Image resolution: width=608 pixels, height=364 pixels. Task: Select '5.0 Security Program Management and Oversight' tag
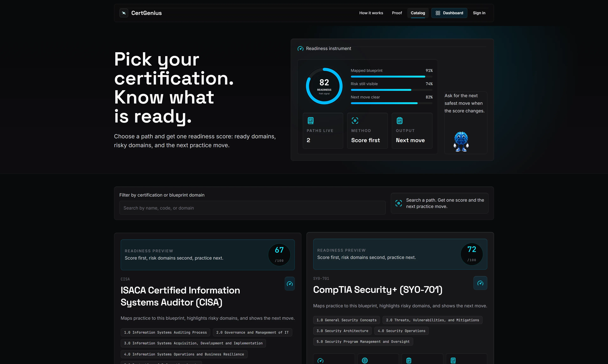(363, 342)
